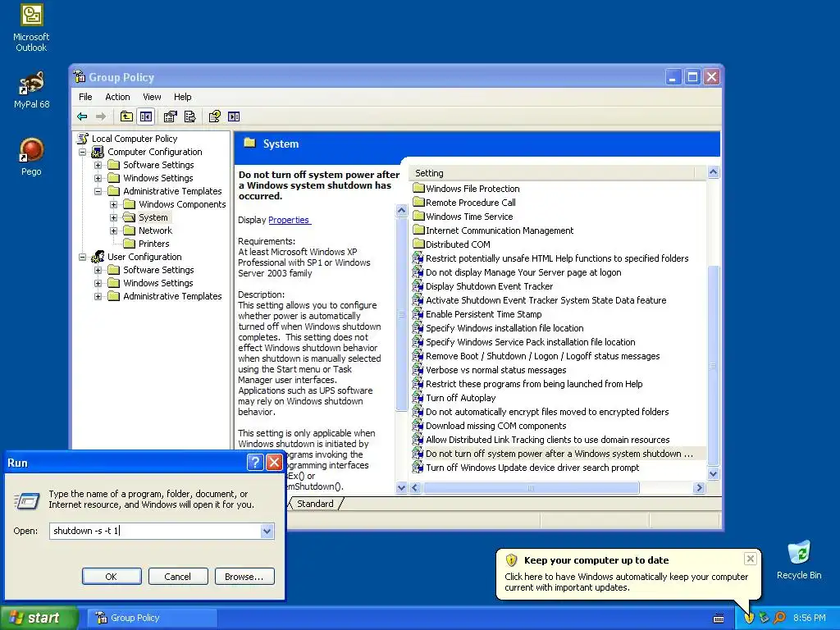Click the last toolbar icon after Help
The width and height of the screenshot is (840, 630).
[234, 116]
